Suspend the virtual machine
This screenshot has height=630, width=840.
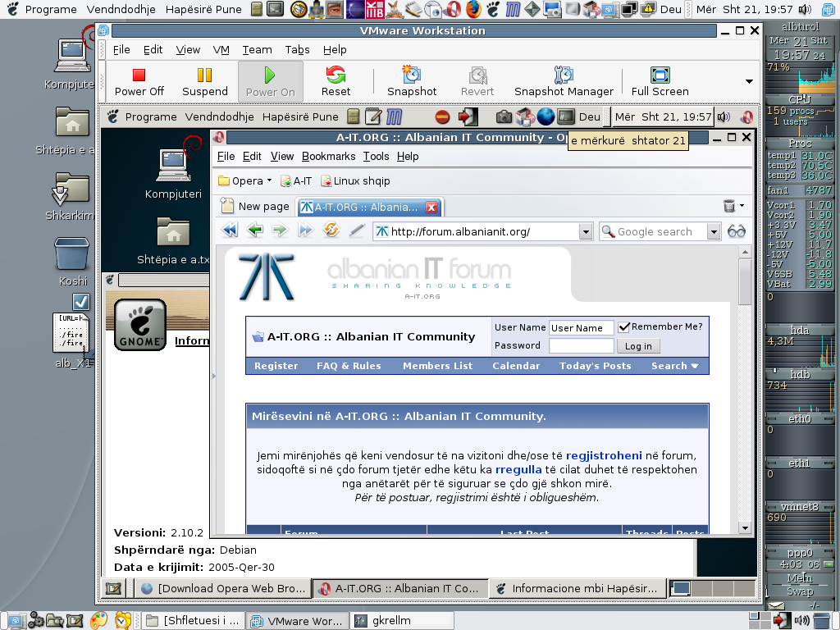(204, 81)
